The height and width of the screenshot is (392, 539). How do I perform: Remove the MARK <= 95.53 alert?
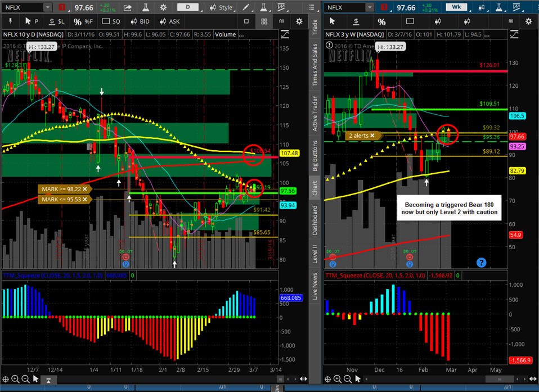click(84, 199)
